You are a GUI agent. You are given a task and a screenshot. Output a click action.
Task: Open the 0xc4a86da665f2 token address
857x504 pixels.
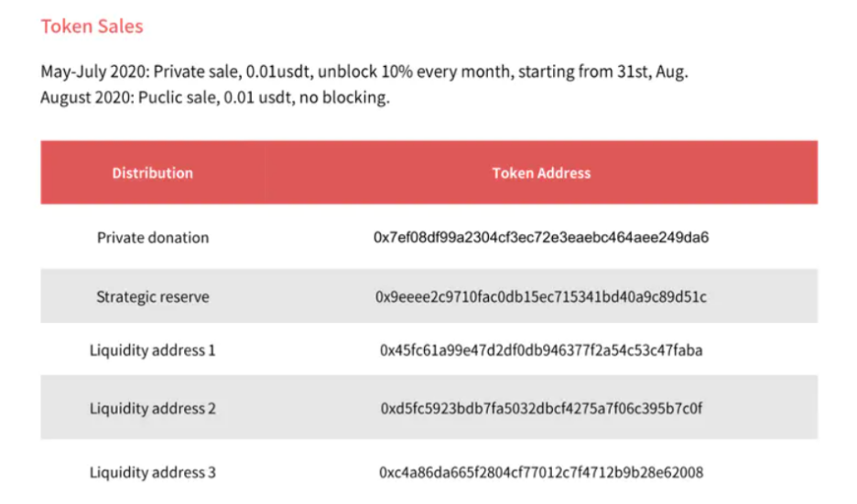(x=541, y=472)
